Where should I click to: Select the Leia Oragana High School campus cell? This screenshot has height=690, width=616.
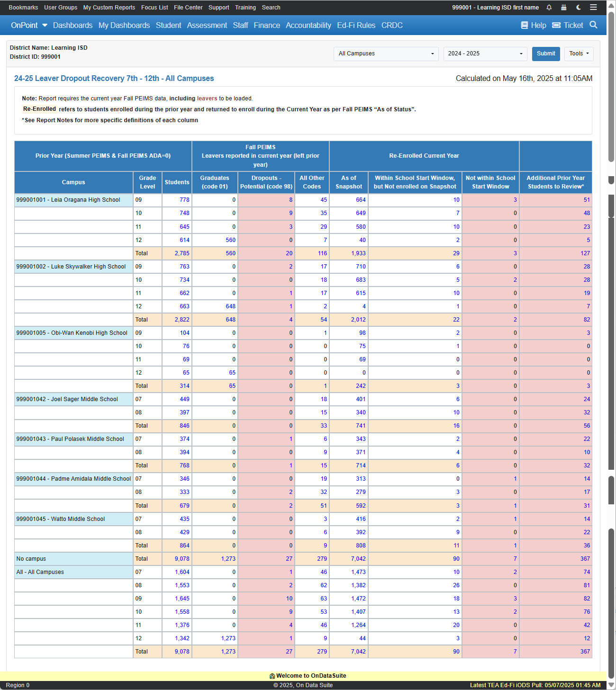point(73,200)
